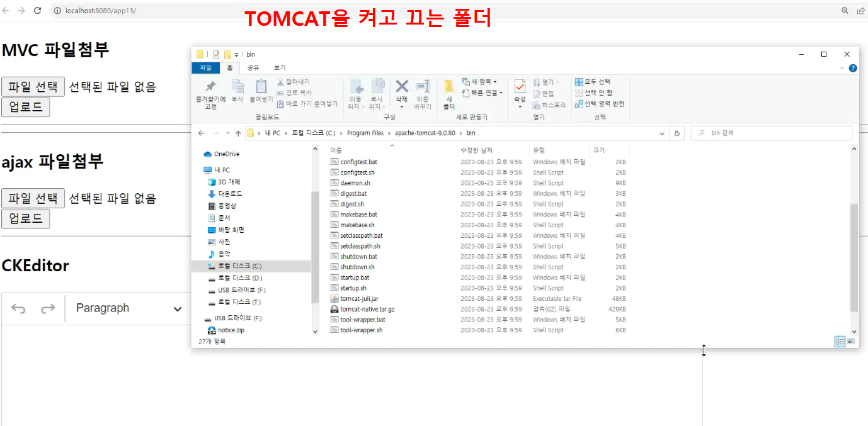Click the 복사 copy ribbon icon
Viewport: 868px width, 426px height.
pyautogui.click(x=237, y=91)
